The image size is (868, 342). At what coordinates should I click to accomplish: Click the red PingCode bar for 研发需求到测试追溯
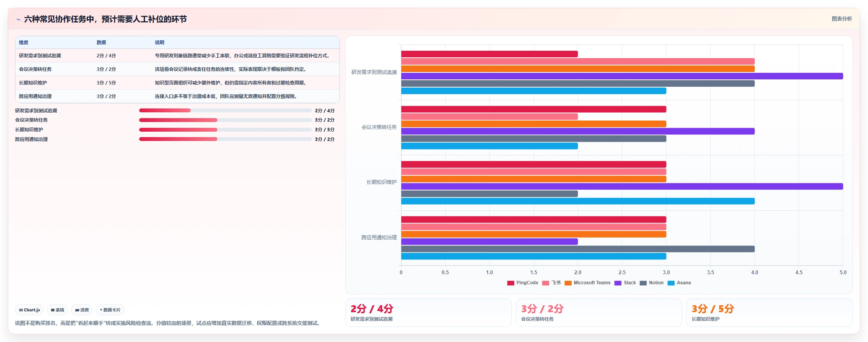tap(489, 54)
